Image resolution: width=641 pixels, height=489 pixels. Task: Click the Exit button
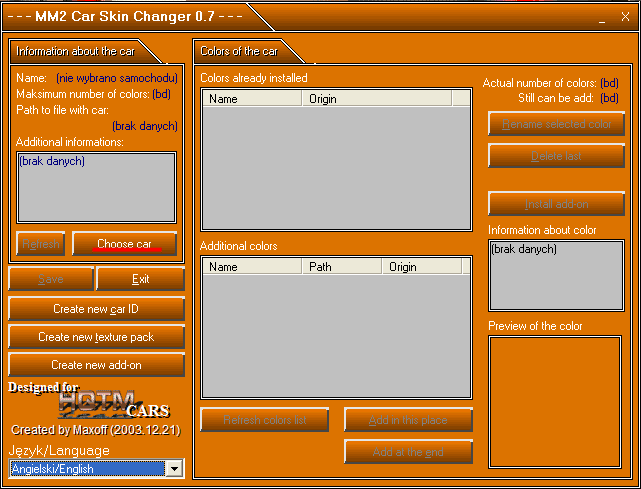click(x=140, y=279)
